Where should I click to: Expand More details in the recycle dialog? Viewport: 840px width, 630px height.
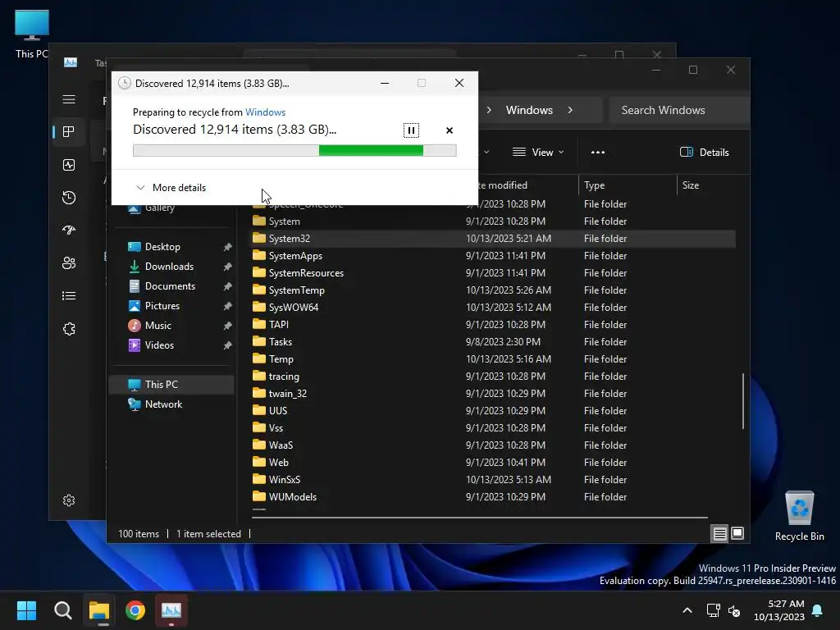(171, 188)
